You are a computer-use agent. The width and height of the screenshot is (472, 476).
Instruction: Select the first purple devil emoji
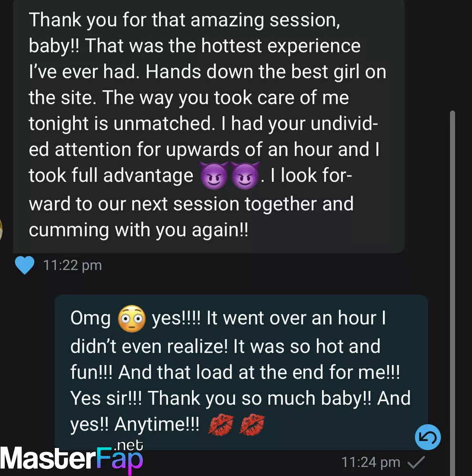(x=214, y=176)
